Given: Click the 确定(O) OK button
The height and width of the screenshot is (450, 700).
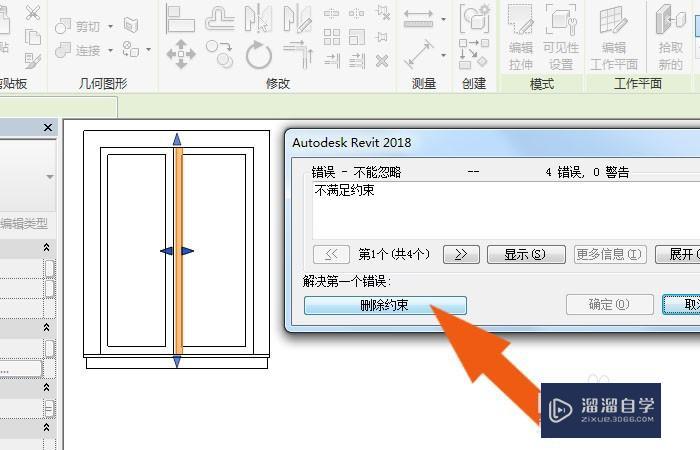Looking at the screenshot, I should pos(610,304).
